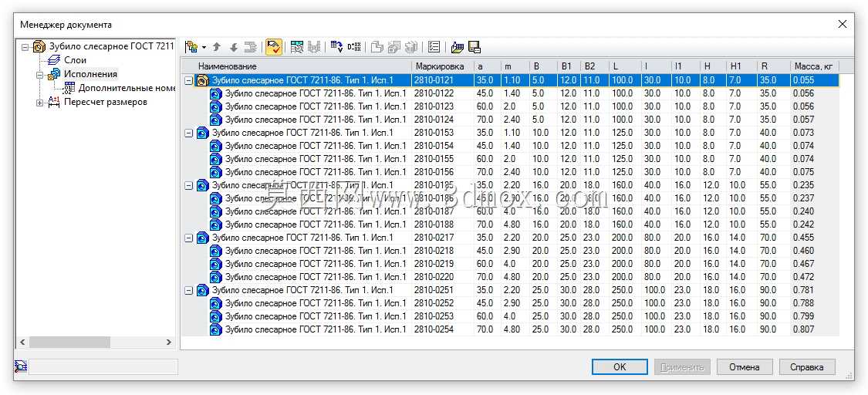This screenshot has width=868, height=395.
Task: Click the search icon beside the bottom input field
Action: pos(21,366)
